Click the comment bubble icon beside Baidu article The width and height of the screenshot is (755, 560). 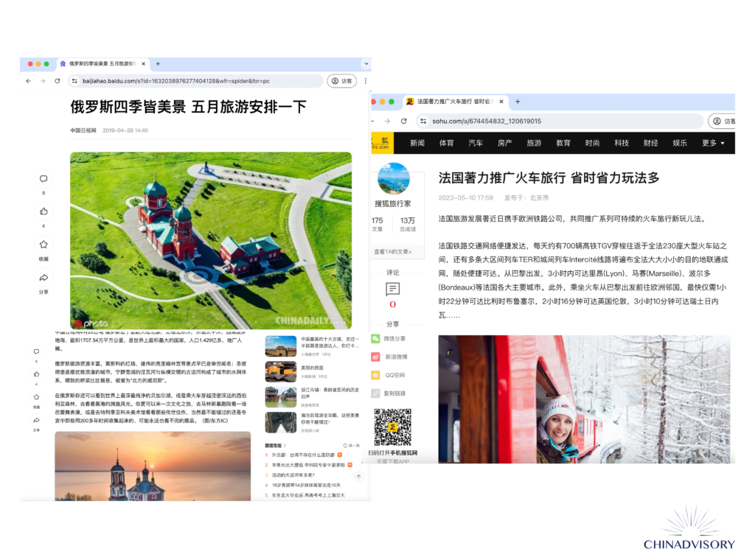coord(44,179)
